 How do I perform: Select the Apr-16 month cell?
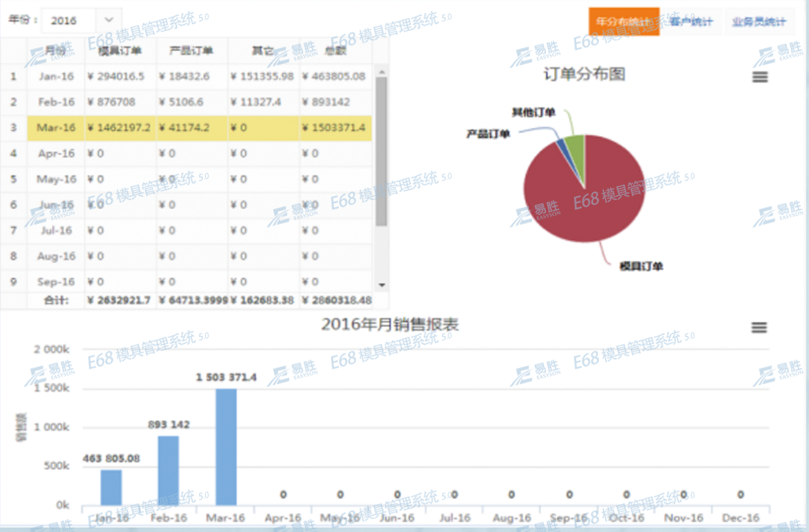click(x=56, y=154)
